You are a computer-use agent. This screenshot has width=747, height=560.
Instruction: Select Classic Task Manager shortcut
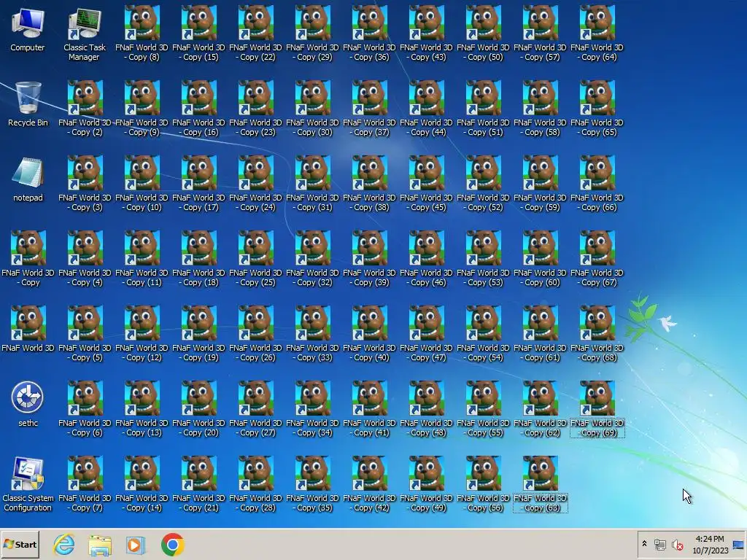85,34
